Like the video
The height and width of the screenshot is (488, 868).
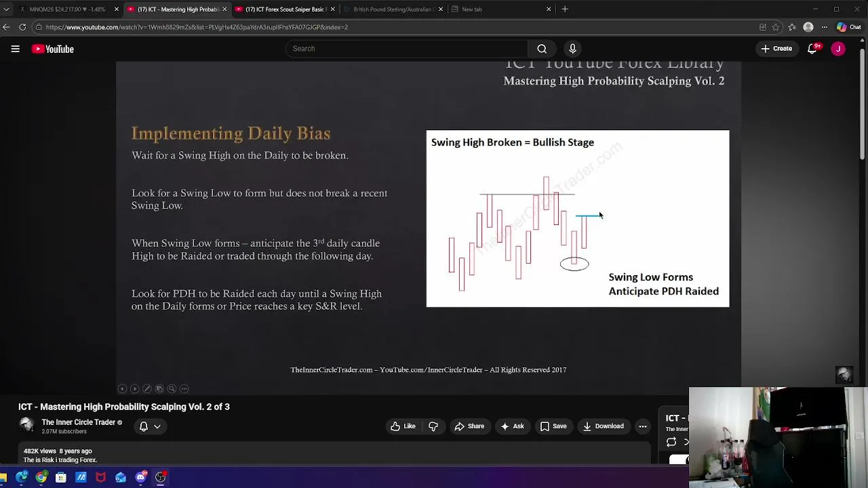pos(403,426)
